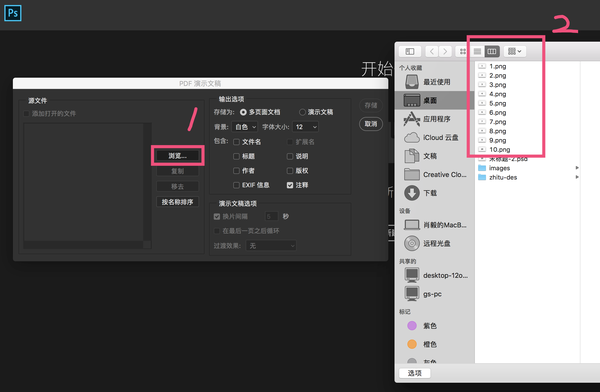Open 最近使用 in Finder sidebar
Screen dimensions: 600x392
434,82
